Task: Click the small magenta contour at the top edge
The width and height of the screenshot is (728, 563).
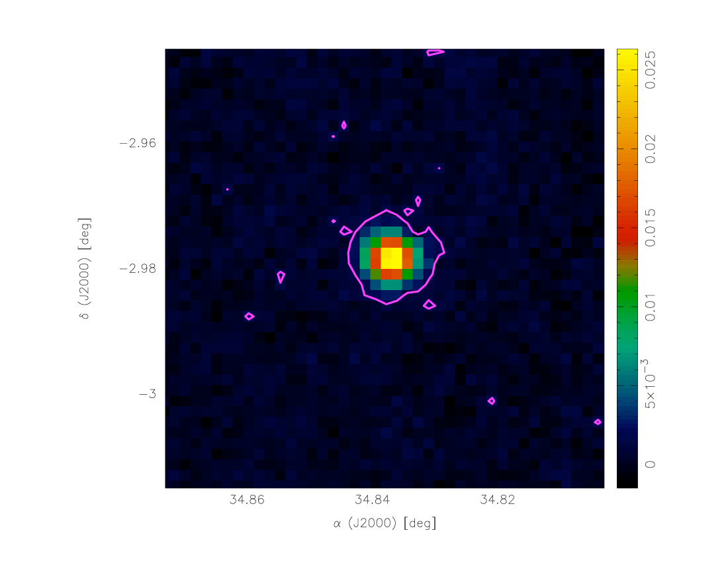Action: [x=435, y=52]
